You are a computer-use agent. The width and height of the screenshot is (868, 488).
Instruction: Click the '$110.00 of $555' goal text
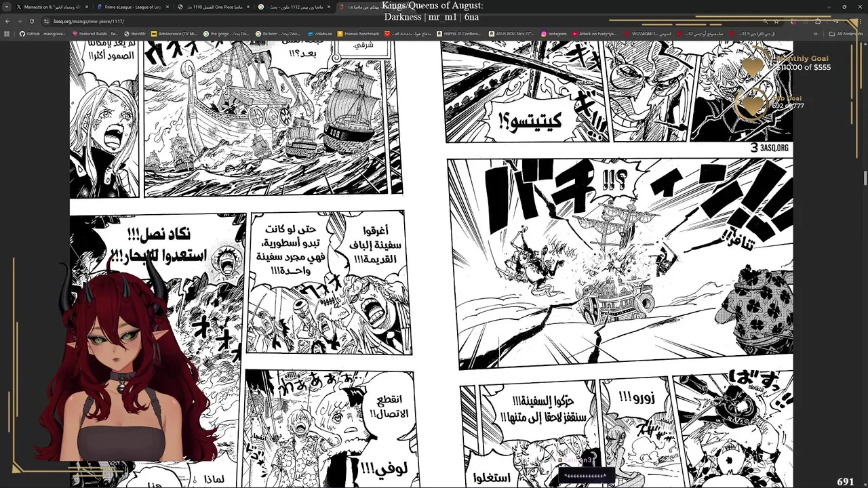point(804,67)
